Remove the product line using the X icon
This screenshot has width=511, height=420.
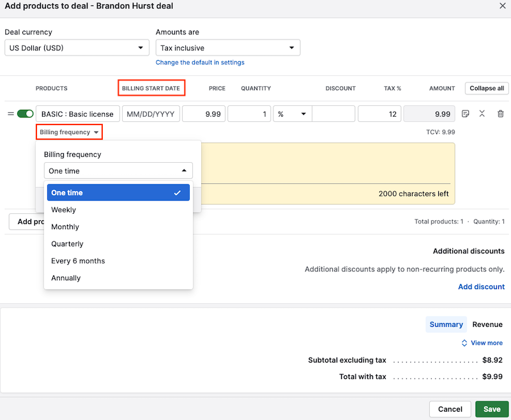(x=482, y=114)
